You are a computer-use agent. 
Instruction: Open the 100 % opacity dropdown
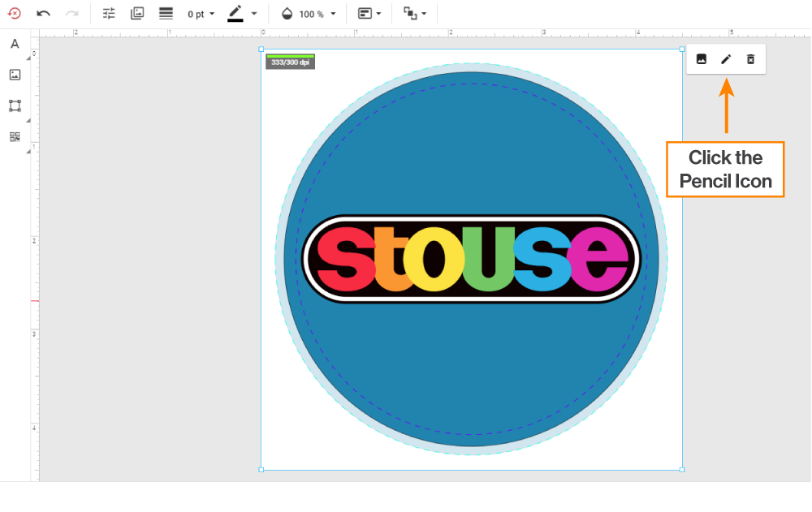point(317,14)
